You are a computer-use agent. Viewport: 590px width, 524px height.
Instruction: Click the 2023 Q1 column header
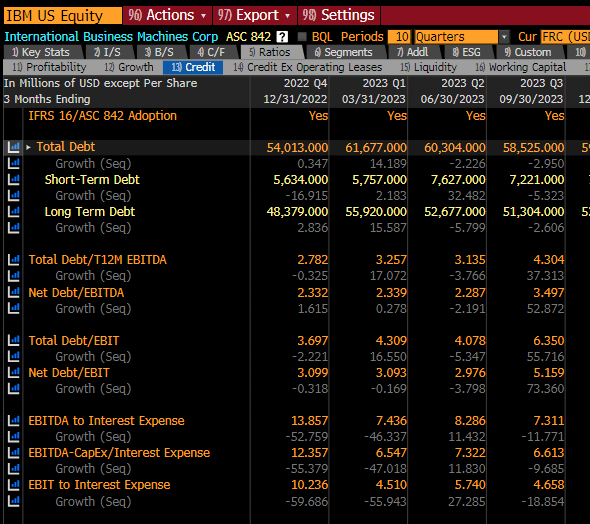384,83
